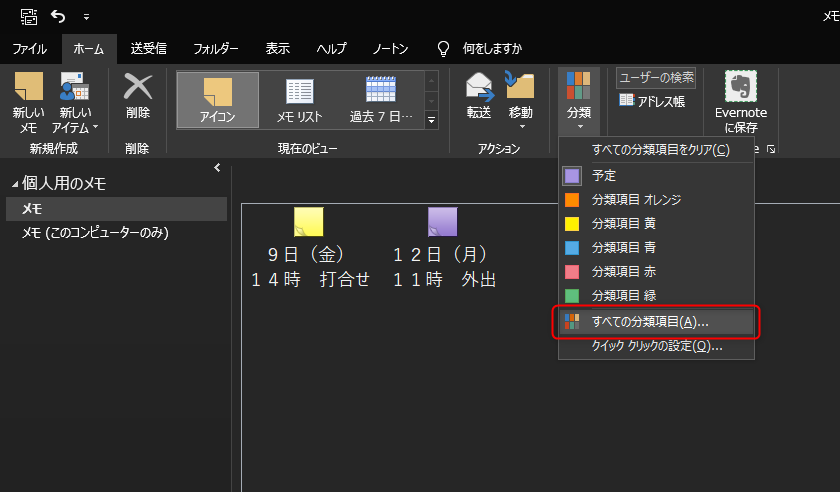Click the user search (ユーザーの検索) box
This screenshot has width=840, height=492.
click(x=656, y=78)
